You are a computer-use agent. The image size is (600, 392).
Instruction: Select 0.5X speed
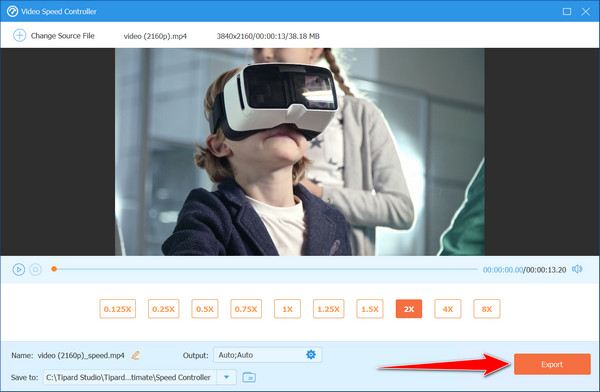point(205,309)
